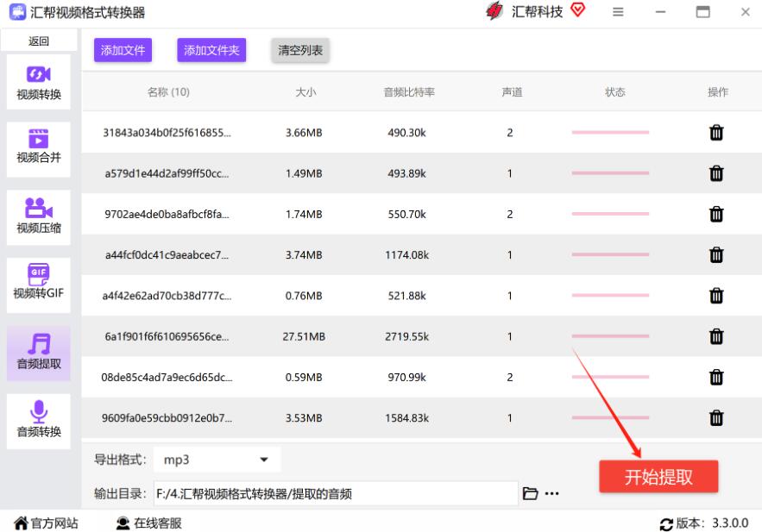Select file name 9702ae4de0ba8afbcf8fa...
Image resolution: width=762 pixels, height=532 pixels.
(167, 214)
